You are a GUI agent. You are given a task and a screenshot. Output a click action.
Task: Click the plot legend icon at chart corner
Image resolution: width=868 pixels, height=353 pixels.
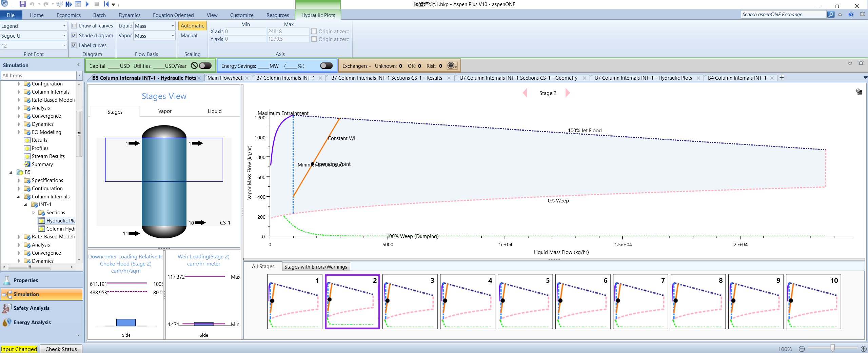[x=859, y=92]
